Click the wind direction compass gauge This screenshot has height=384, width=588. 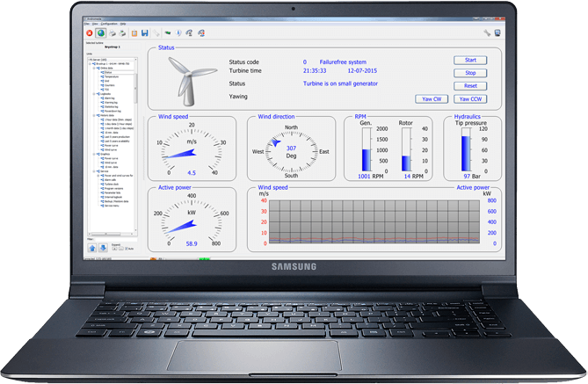tap(291, 151)
